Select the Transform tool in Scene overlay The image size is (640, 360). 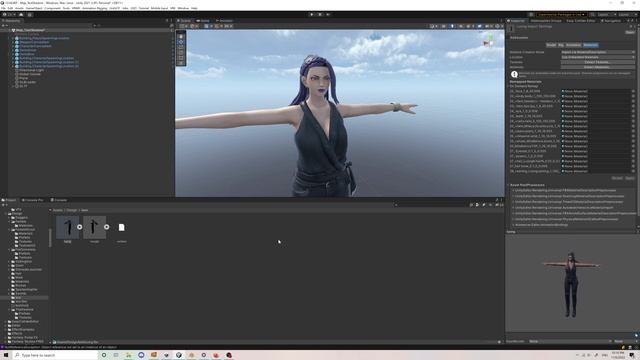[x=181, y=63]
